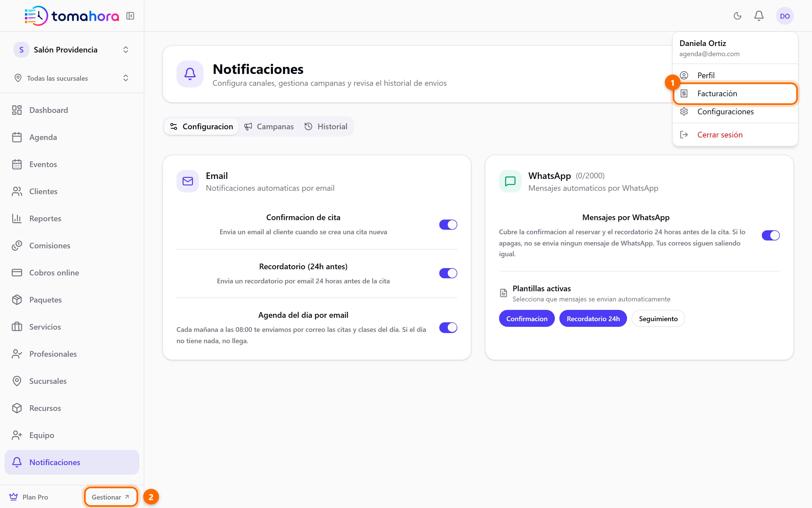Open Comisiones in the sidebar
This screenshot has width=812, height=508.
72,246
